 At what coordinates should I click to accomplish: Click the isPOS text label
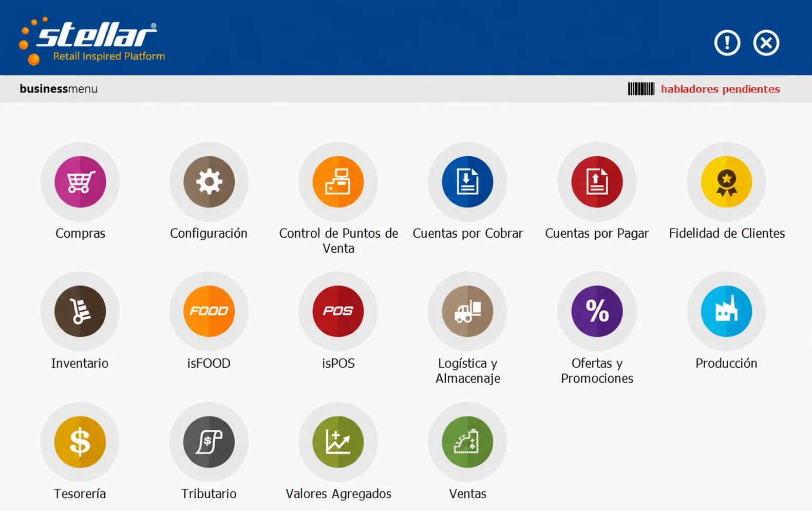(x=338, y=363)
